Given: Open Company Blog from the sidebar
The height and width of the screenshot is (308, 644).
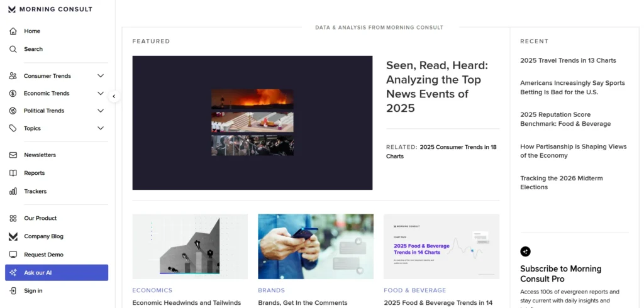Looking at the screenshot, I should (x=43, y=236).
